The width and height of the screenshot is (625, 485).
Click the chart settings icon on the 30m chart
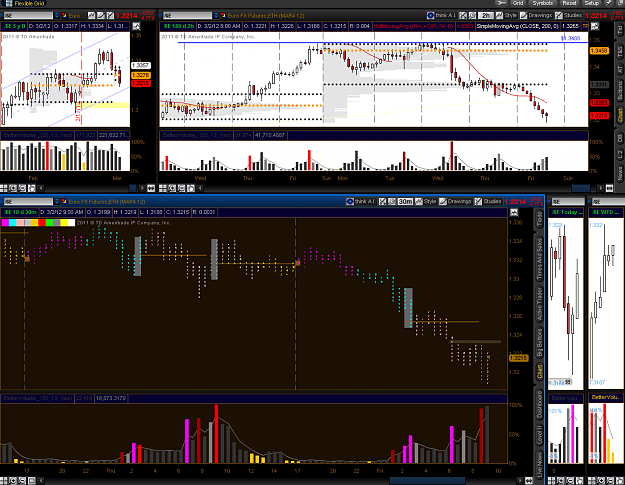tap(514, 212)
